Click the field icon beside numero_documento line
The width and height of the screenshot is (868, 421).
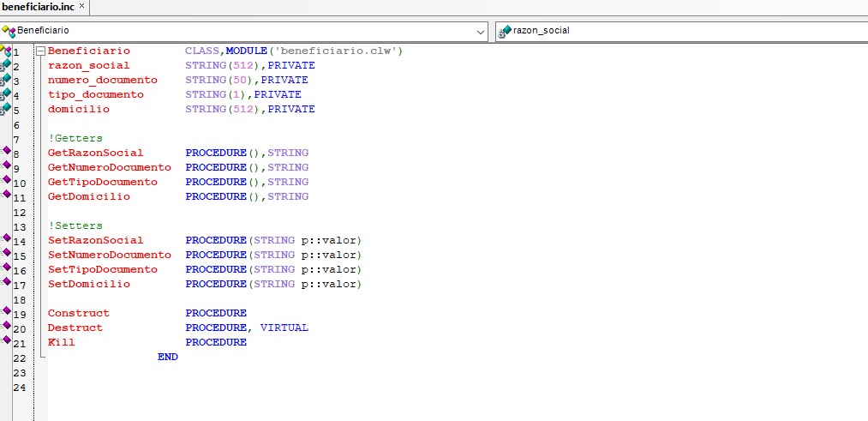point(6,80)
